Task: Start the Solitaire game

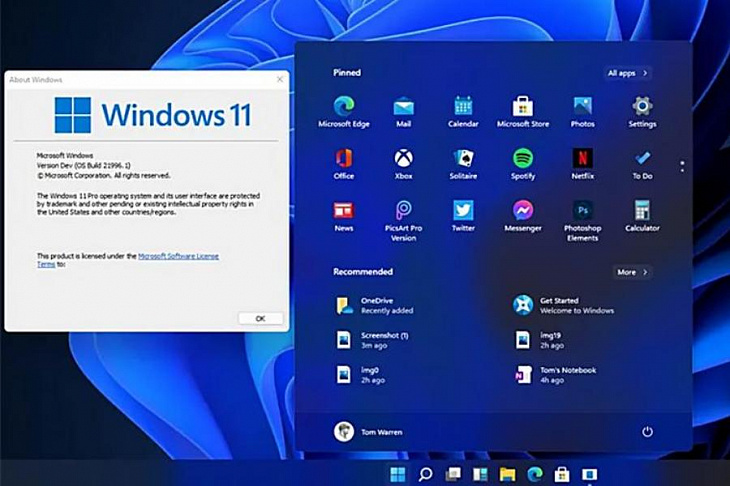Action: click(463, 164)
